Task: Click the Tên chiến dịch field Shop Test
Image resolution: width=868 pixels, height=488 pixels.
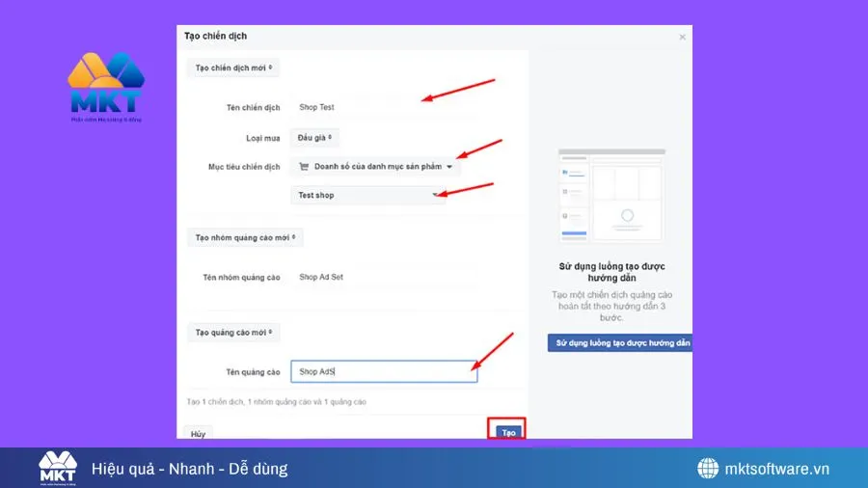Action: pos(382,107)
